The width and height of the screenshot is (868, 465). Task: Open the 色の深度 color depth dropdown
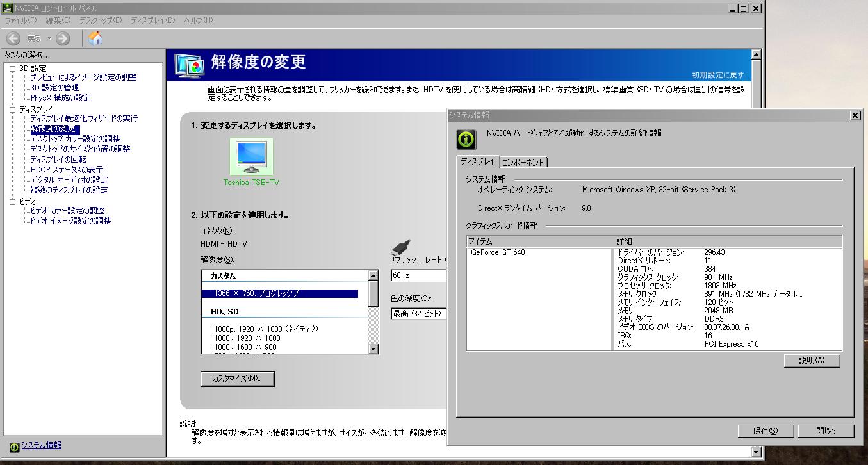(x=419, y=314)
